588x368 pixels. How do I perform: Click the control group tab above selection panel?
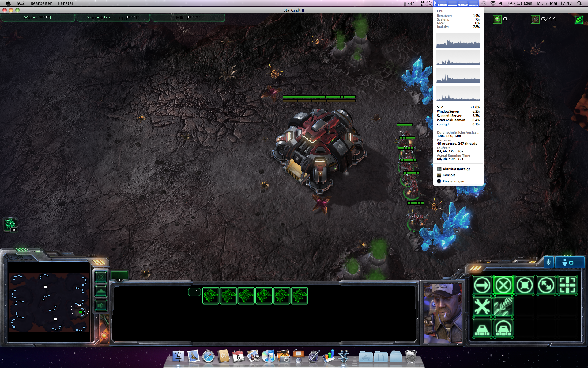point(119,276)
